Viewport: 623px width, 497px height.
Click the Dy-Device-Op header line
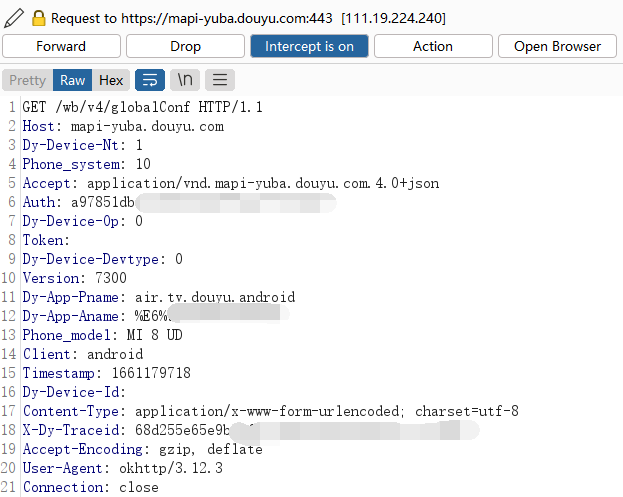(x=82, y=221)
